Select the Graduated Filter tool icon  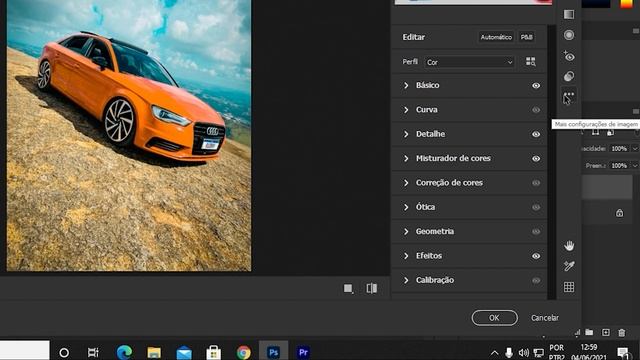click(569, 14)
